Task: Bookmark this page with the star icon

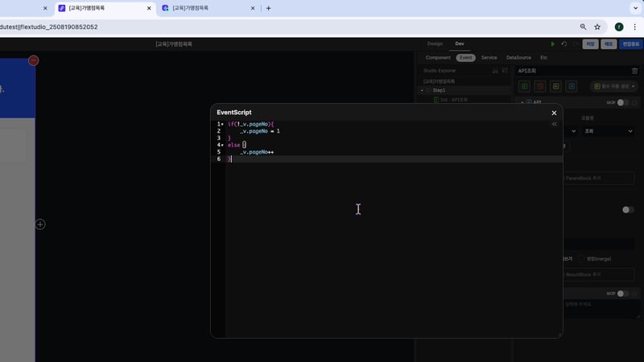Action: pyautogui.click(x=597, y=27)
